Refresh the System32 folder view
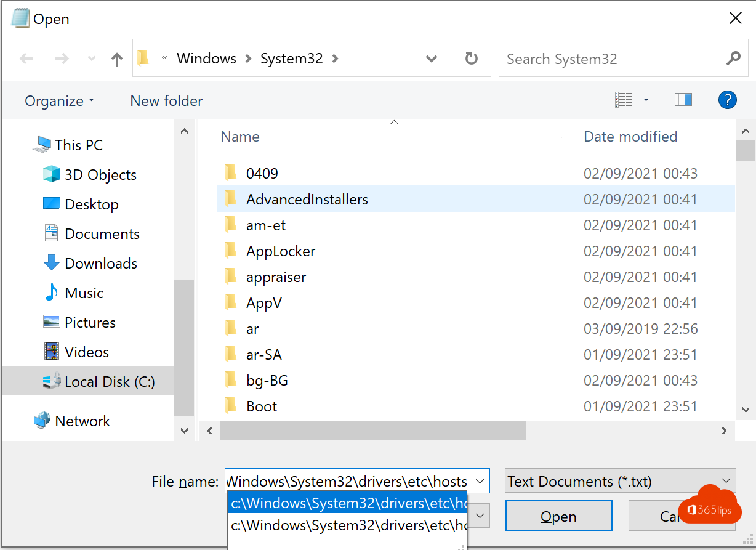The width and height of the screenshot is (756, 550). (x=471, y=58)
